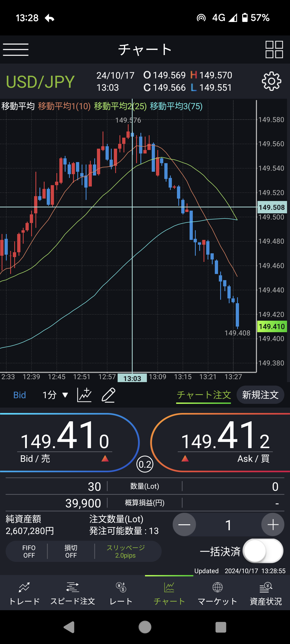Tap the 移動平均1(10) legend label
The height and width of the screenshot is (644, 290).
[x=64, y=106]
